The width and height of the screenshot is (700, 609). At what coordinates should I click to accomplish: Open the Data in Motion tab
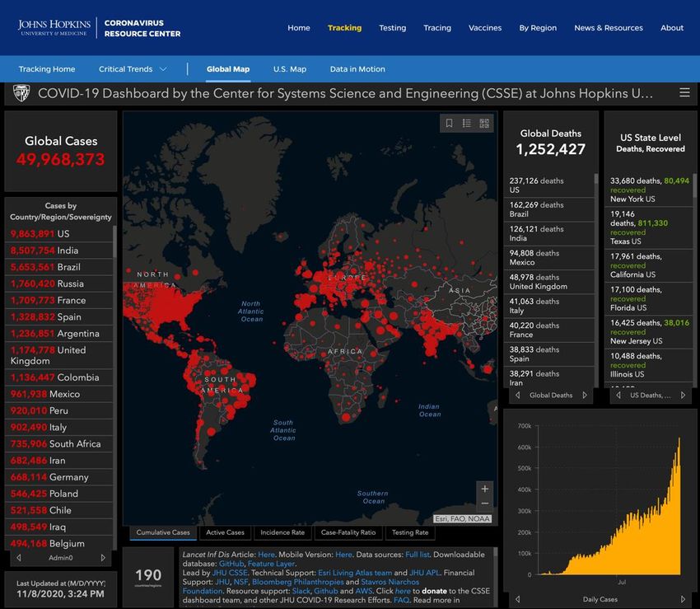[357, 68]
